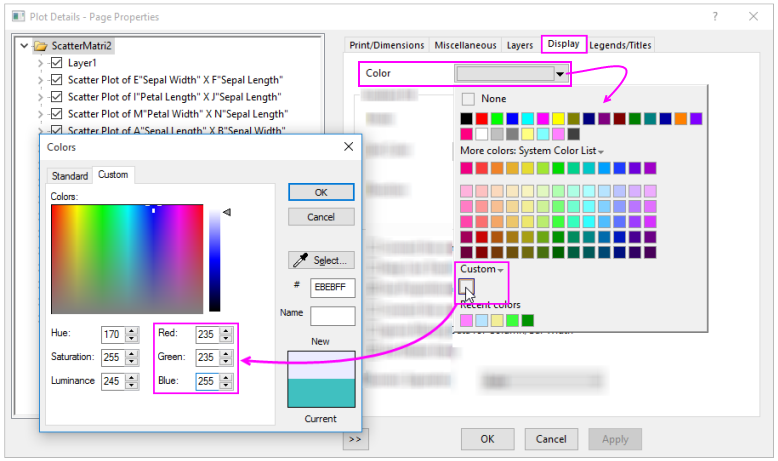Viewport: 778px width, 461px height.
Task: Close the Colors dialog
Action: 349,146
